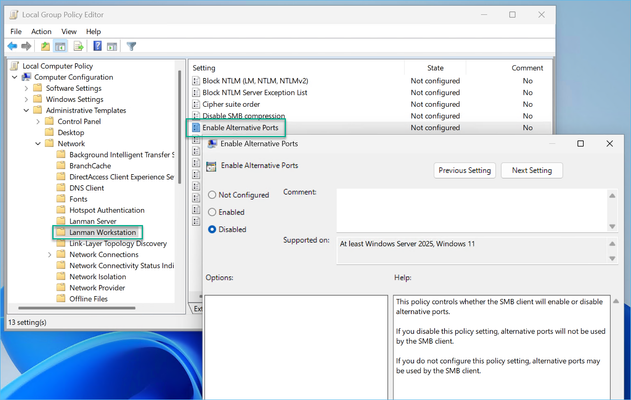Image resolution: width=631 pixels, height=400 pixels.
Task: Click the Enable Alternative Ports row icon
Action: [196, 128]
